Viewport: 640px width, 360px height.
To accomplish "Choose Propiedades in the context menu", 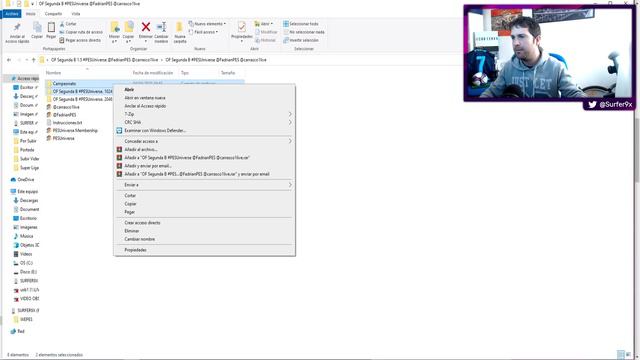I will pyautogui.click(x=204, y=250).
